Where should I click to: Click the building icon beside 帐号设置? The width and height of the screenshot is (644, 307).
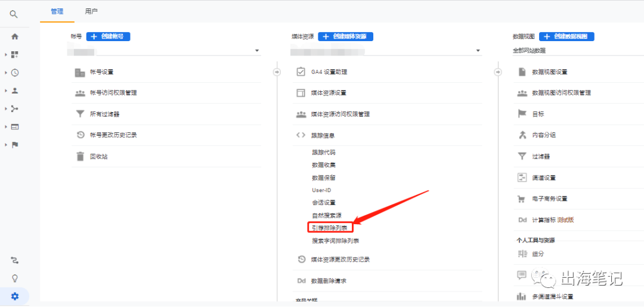[x=80, y=72]
